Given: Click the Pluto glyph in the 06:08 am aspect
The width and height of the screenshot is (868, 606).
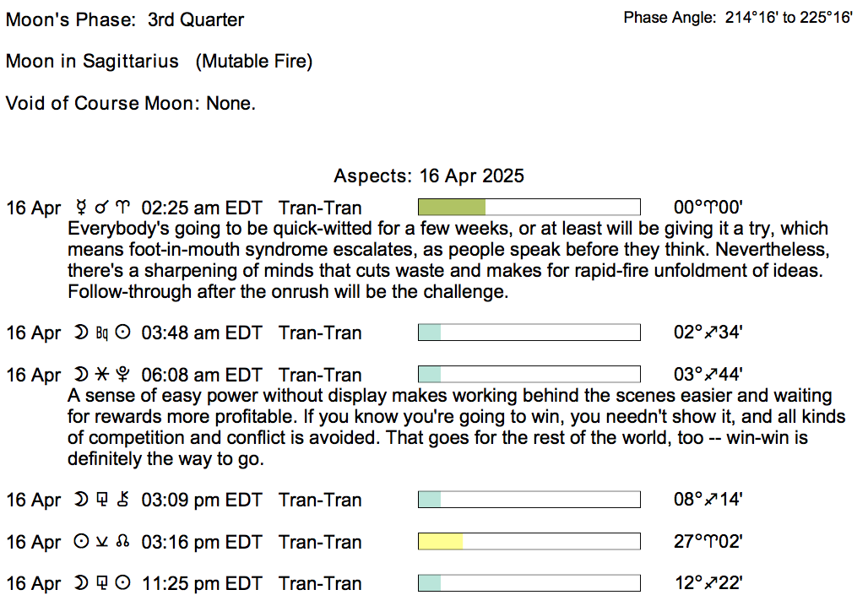Looking at the screenshot, I should point(123,375).
